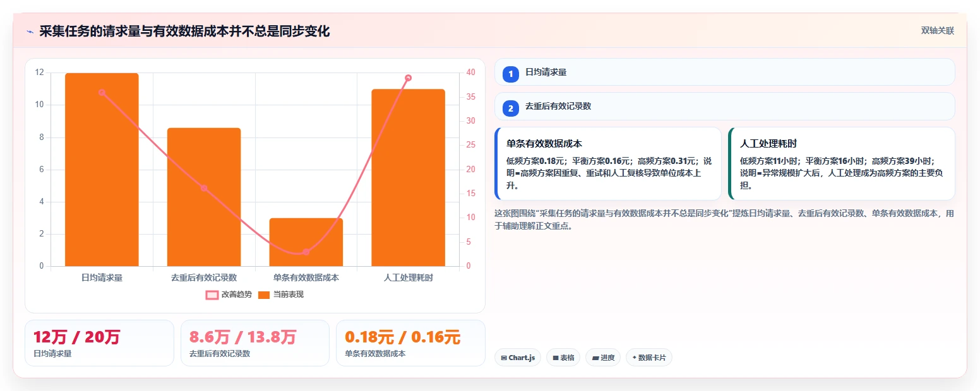Click the 人工处理耗时 orange bar
The image size is (980, 391).
(x=408, y=178)
